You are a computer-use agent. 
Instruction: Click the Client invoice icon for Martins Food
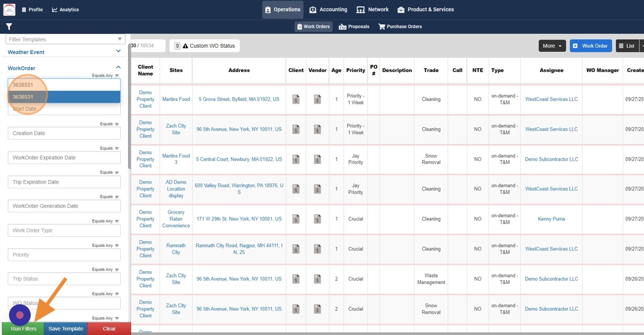click(x=296, y=100)
